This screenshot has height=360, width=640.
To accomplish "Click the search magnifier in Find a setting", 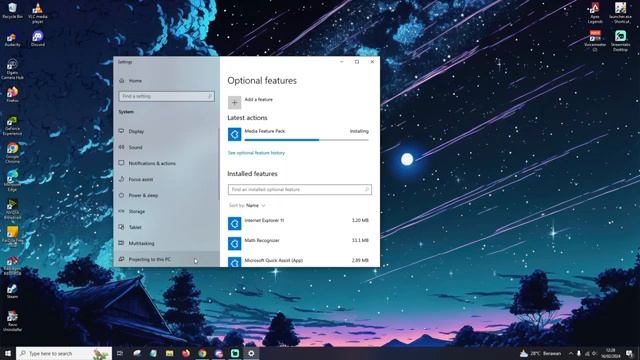I will [x=210, y=96].
